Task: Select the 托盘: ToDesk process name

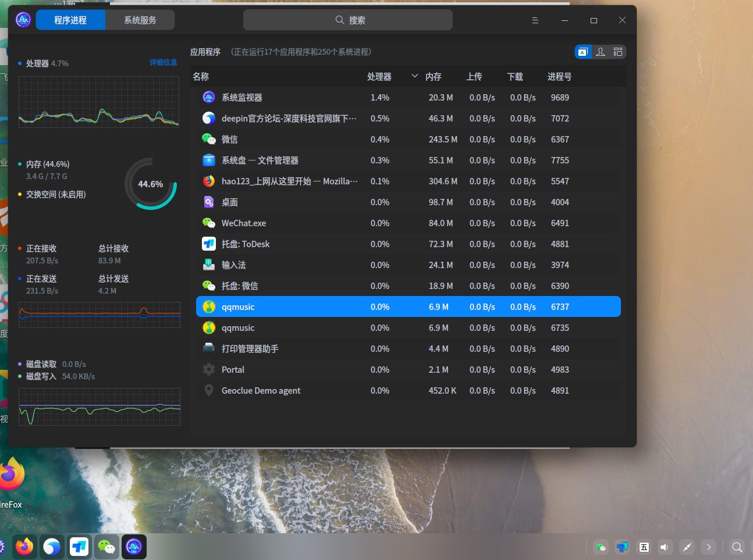Action: coord(246,244)
